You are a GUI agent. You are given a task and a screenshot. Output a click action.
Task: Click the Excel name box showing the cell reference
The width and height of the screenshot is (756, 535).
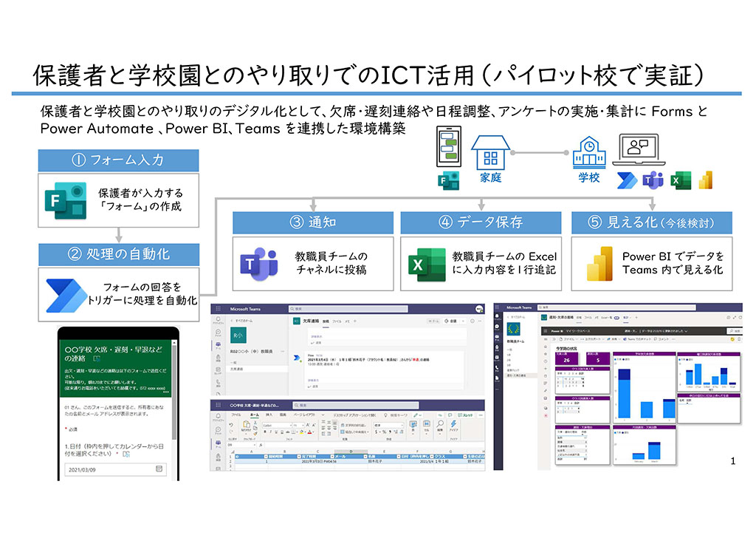point(242,445)
